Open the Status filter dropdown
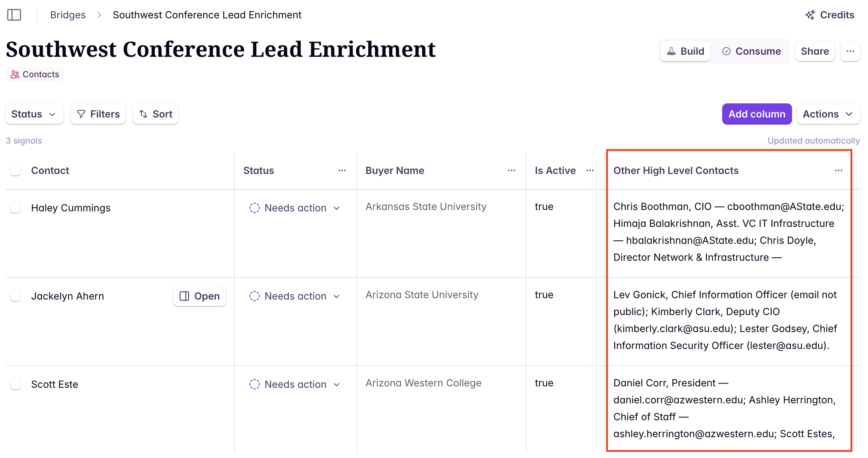 (x=34, y=114)
